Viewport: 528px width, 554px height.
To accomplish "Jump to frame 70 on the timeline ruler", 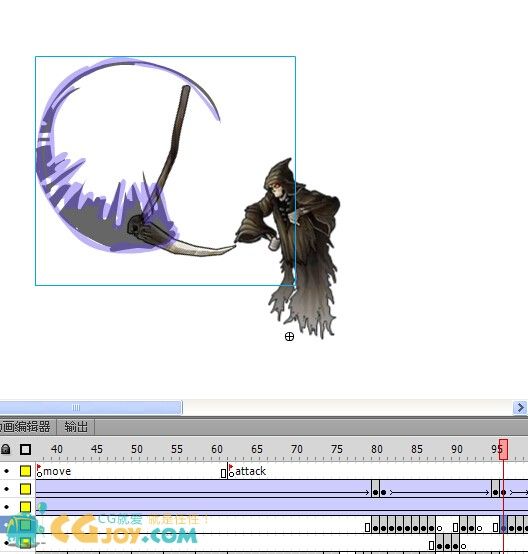I will click(297, 449).
